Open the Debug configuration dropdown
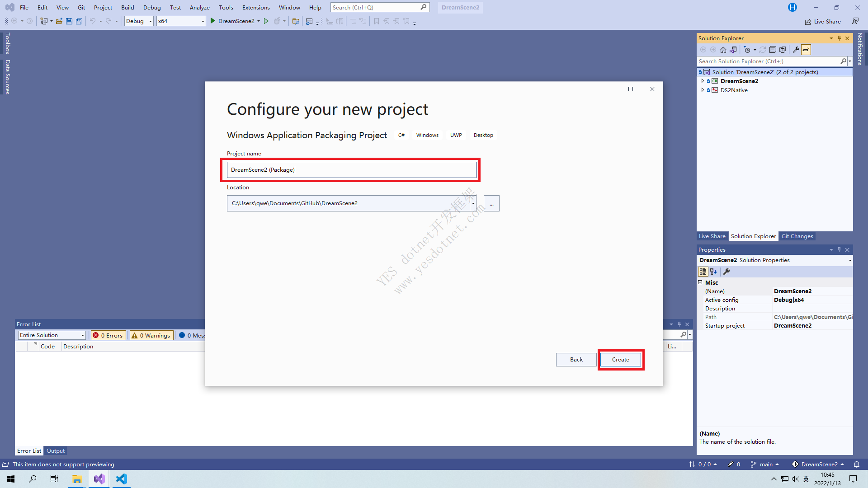868x488 pixels. tap(139, 21)
